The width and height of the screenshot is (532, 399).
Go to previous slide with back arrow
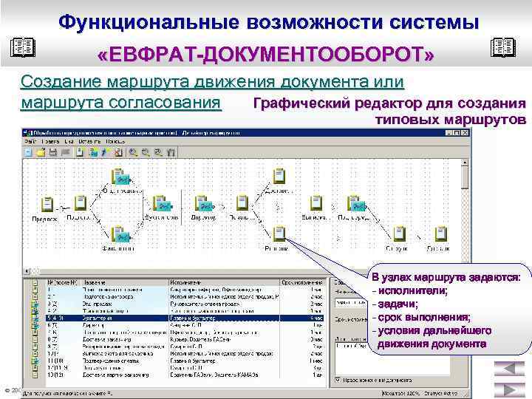pos(509,369)
